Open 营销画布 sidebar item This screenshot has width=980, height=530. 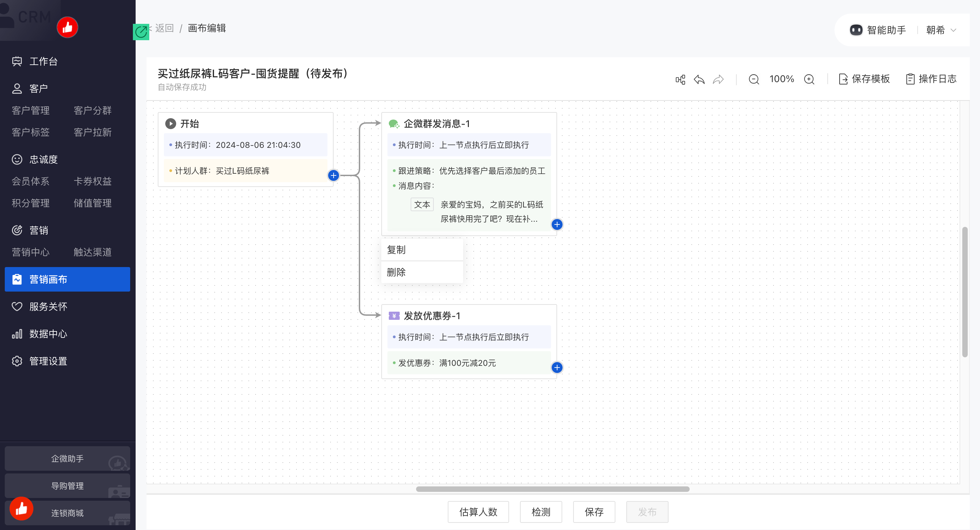(67, 279)
